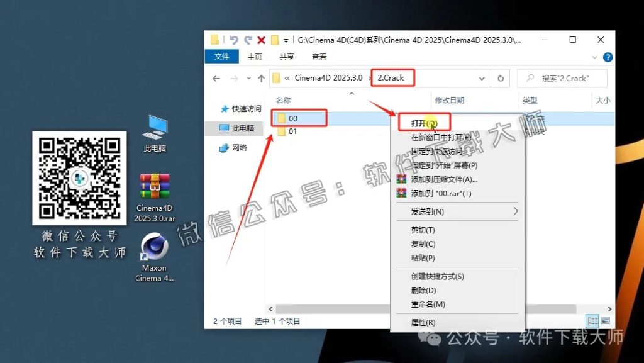Image resolution: width=644 pixels, height=363 pixels.
Task: Click 网络 in the navigation sidebar
Action: pos(238,148)
